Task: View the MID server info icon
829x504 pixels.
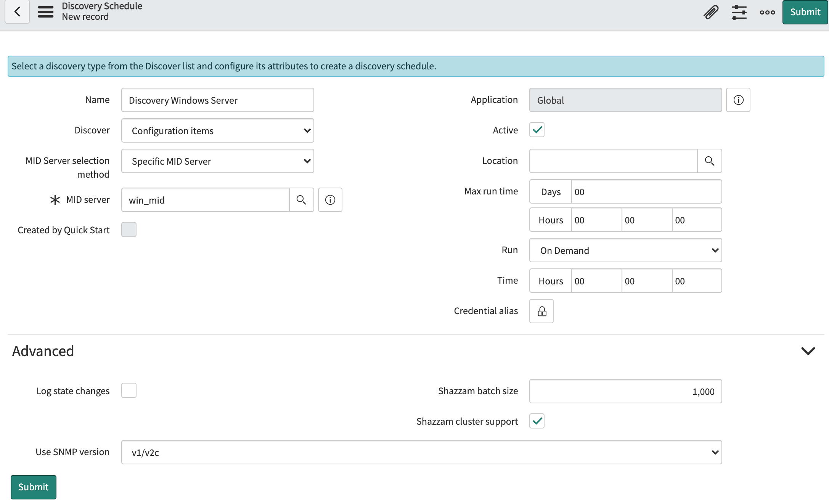Action: 330,200
